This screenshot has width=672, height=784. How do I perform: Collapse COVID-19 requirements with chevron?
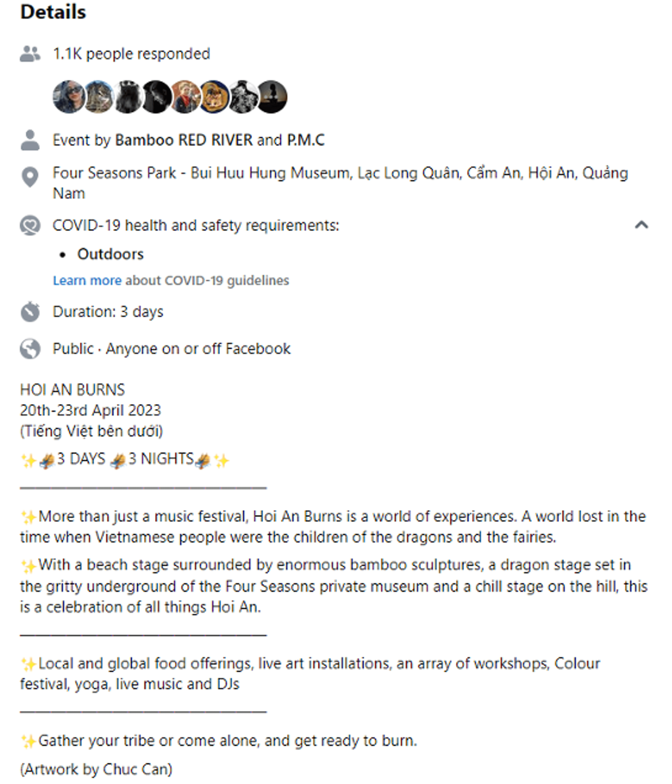pos(641,225)
